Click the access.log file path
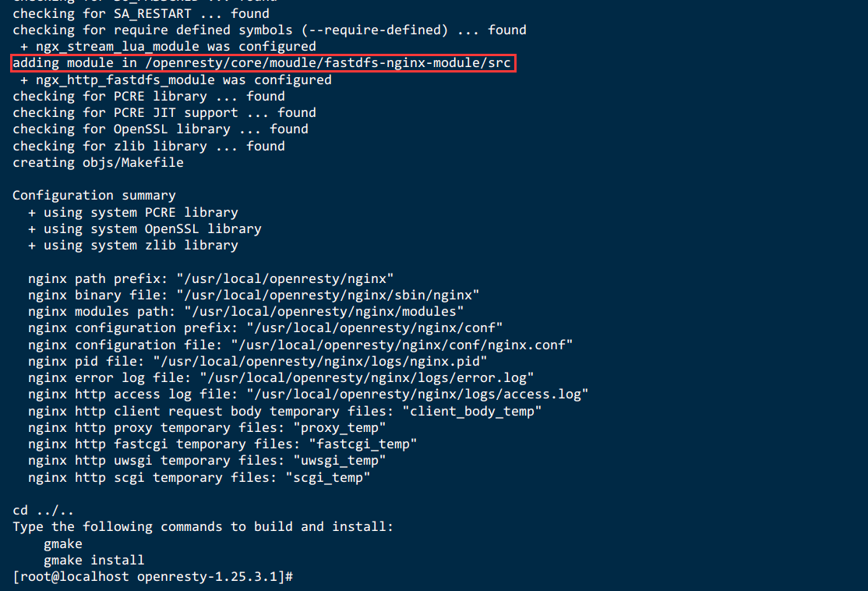 point(418,395)
